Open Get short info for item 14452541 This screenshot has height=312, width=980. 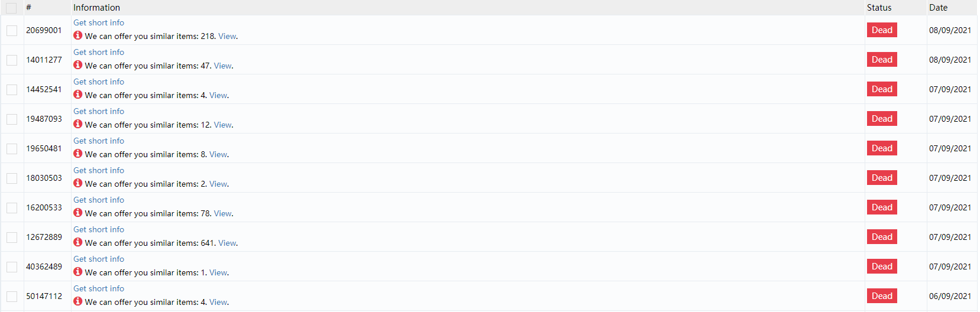[99, 82]
